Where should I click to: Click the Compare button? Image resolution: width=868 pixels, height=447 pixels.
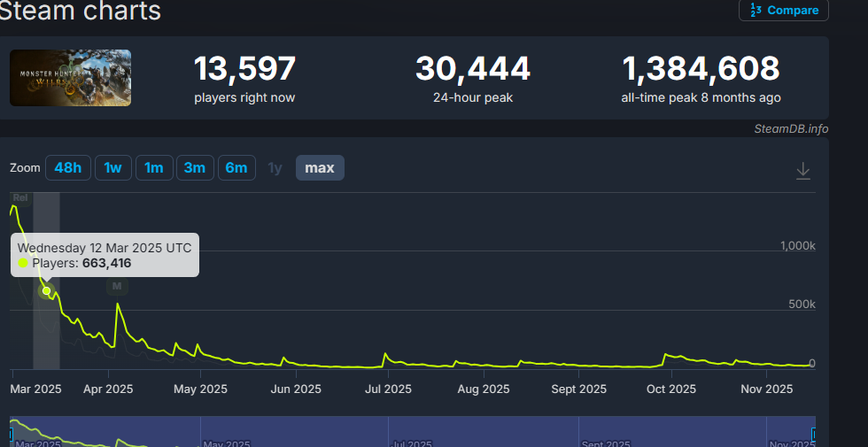783,10
